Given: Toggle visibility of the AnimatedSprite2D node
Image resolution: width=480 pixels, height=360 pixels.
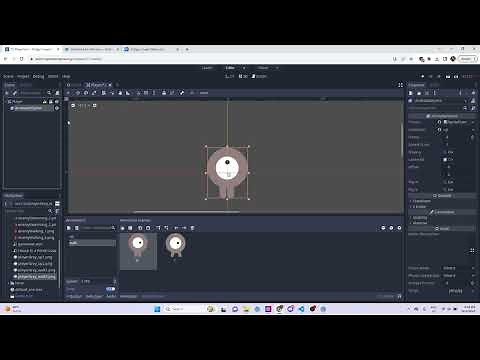Looking at the screenshot, I should 57,108.
